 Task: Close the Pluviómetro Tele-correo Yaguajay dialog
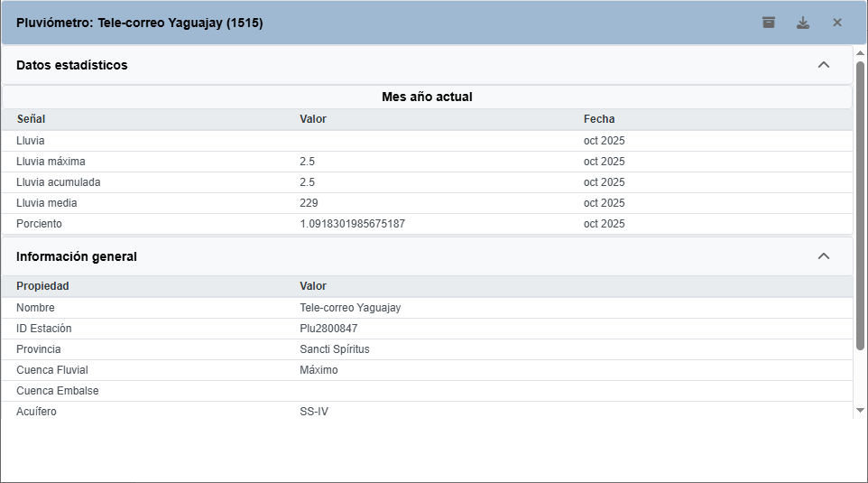click(x=837, y=23)
